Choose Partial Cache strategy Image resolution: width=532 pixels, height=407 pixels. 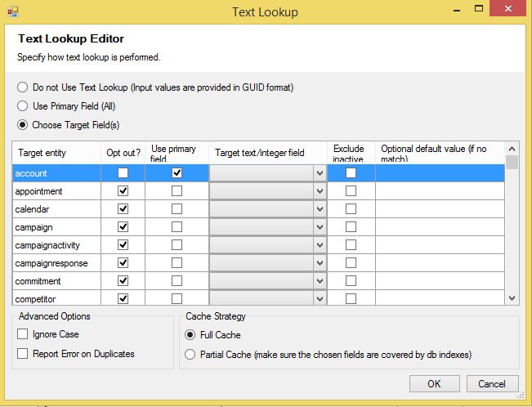190,355
